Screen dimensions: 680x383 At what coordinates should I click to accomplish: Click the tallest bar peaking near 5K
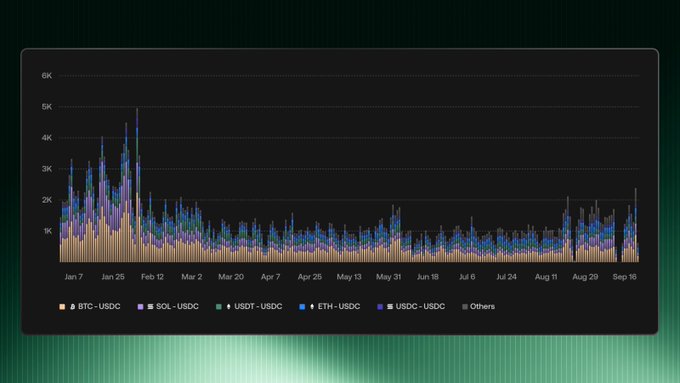137,186
